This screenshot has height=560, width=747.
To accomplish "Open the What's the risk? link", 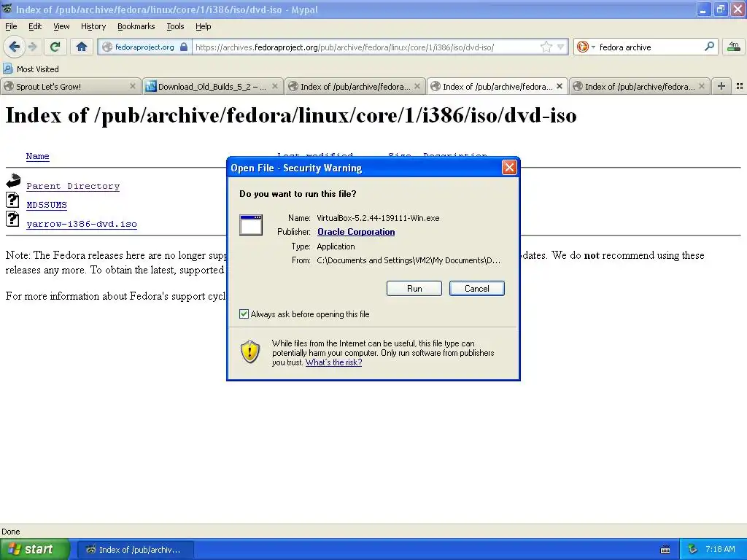I will pyautogui.click(x=333, y=362).
